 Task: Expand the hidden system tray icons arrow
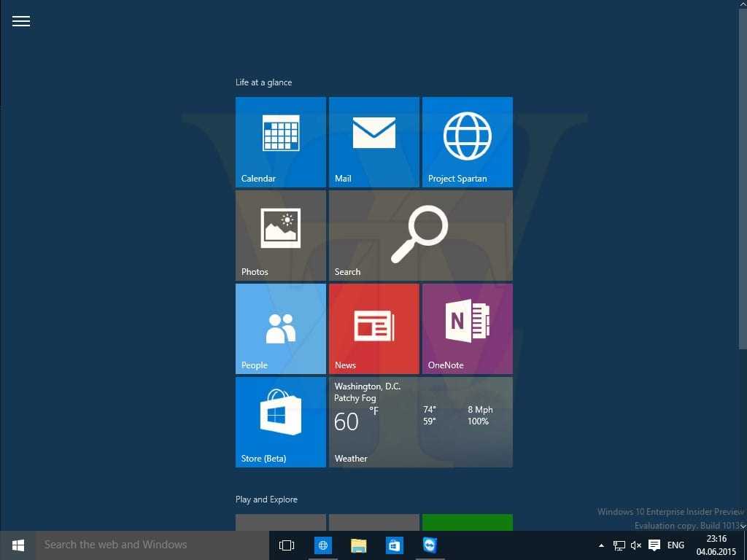[x=601, y=545]
